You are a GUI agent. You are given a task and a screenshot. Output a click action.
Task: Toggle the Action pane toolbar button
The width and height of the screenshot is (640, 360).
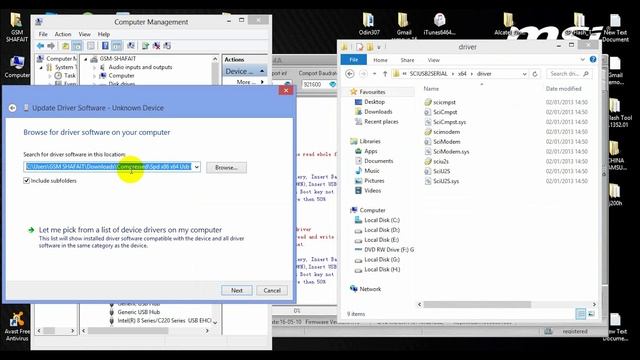pyautogui.click(x=117, y=46)
